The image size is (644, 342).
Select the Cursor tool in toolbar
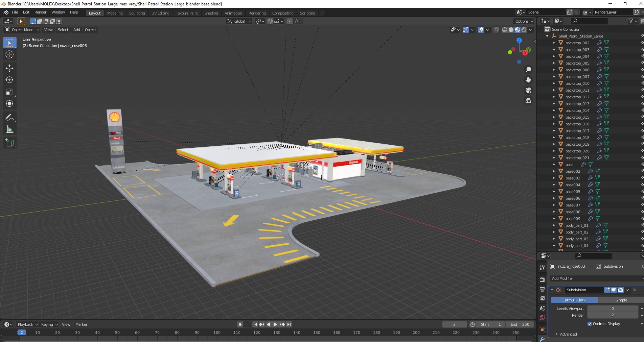pyautogui.click(x=9, y=54)
